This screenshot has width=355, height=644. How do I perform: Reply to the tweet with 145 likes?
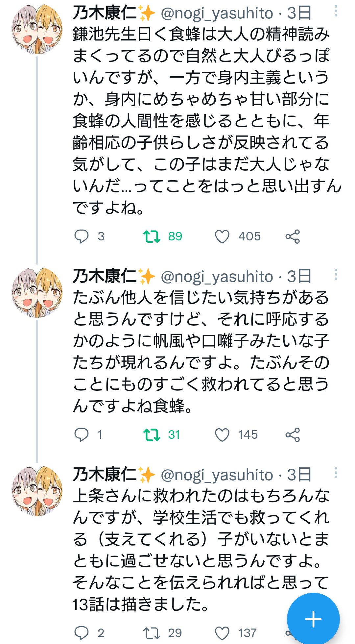(82, 435)
